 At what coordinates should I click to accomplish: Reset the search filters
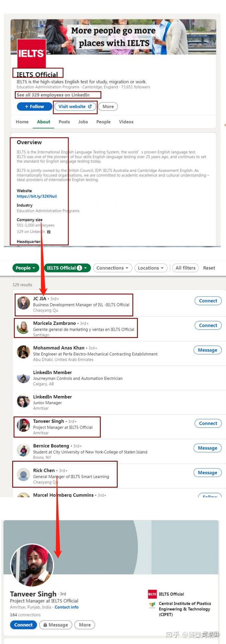click(x=209, y=268)
